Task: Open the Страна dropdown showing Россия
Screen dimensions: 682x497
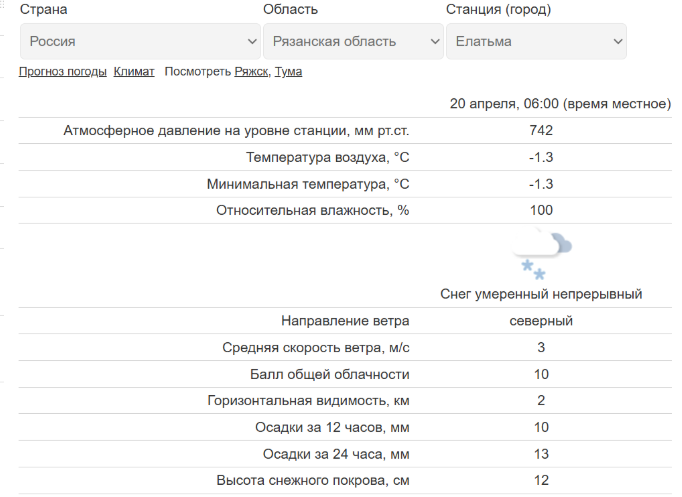Action: 140,41
